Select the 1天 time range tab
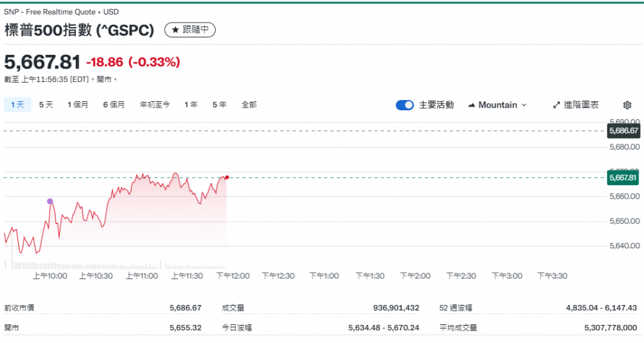 pyautogui.click(x=17, y=104)
